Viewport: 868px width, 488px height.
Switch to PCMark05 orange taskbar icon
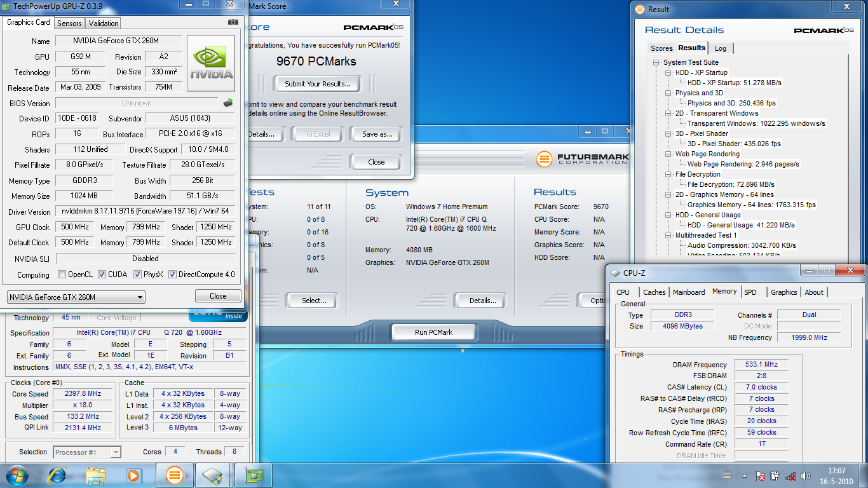click(x=175, y=475)
